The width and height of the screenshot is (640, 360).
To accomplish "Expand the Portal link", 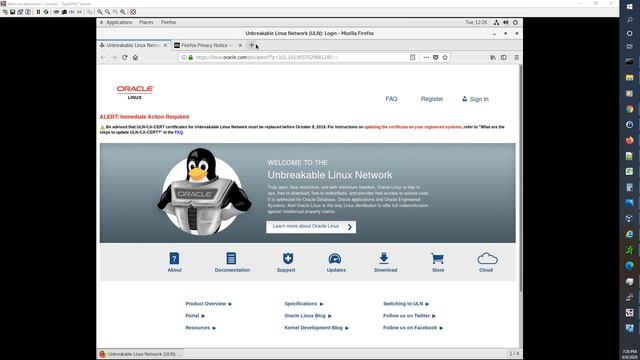I will [x=195, y=316].
